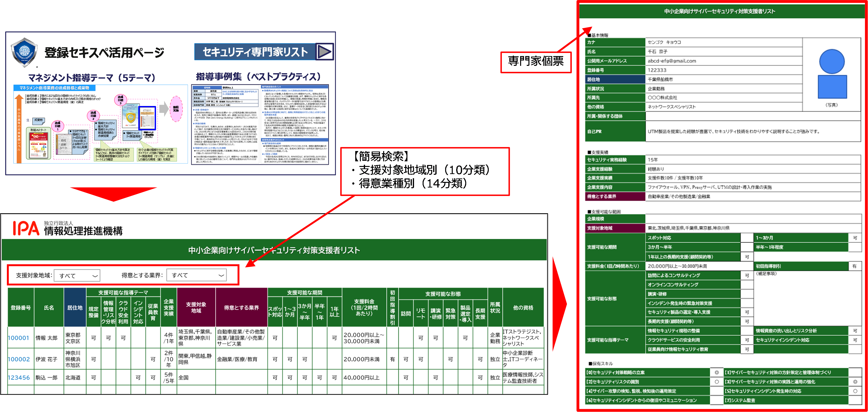Screen dimensions: 868x412
Task: Click the 居住地 column header
Action: tap(75, 308)
